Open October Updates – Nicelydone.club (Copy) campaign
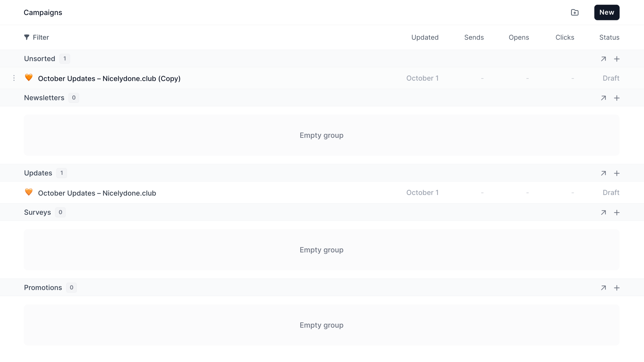Screen dimensions: 644x362 click(109, 78)
